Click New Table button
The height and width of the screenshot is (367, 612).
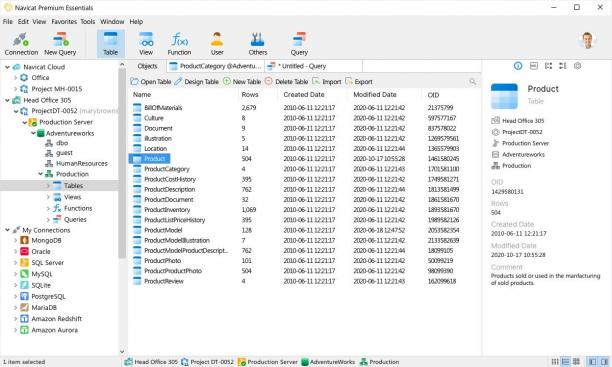tap(242, 82)
